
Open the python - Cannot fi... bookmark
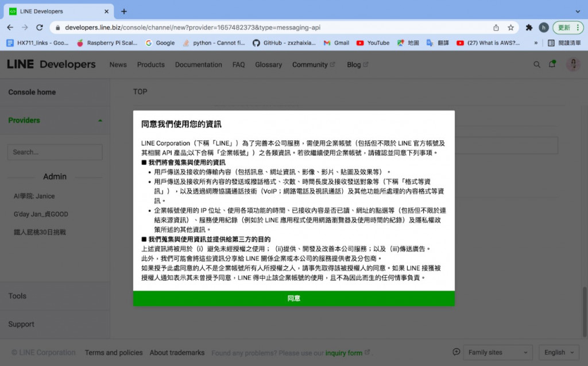(x=214, y=43)
